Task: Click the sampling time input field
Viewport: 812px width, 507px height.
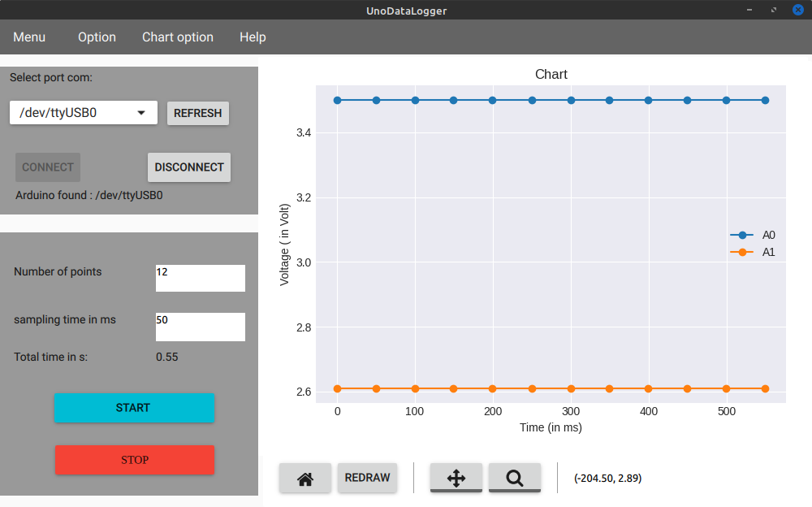Action: (201, 327)
